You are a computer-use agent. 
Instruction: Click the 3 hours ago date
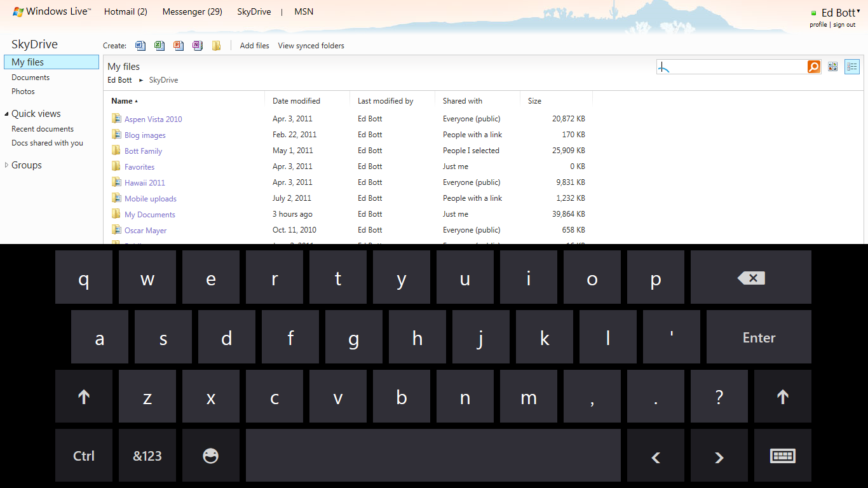click(292, 214)
